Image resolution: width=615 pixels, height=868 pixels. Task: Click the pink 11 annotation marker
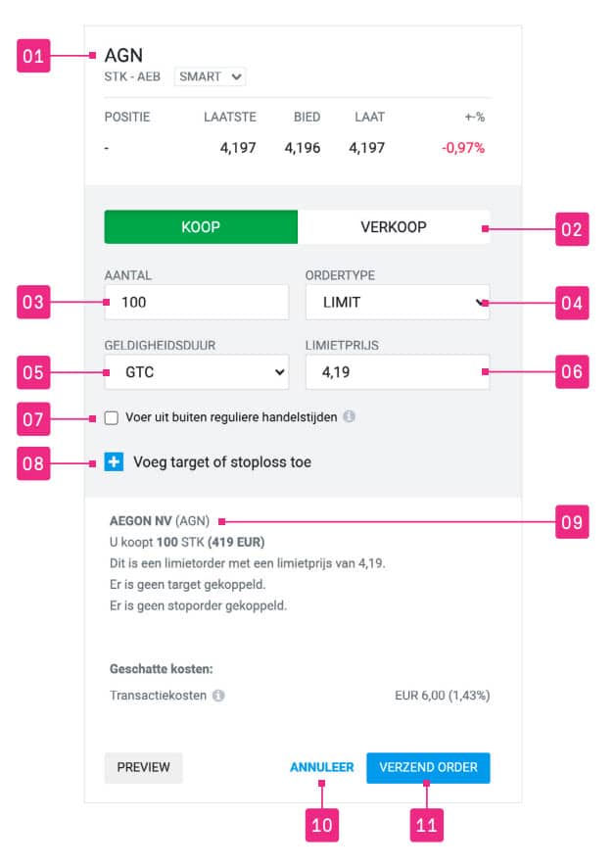(426, 825)
